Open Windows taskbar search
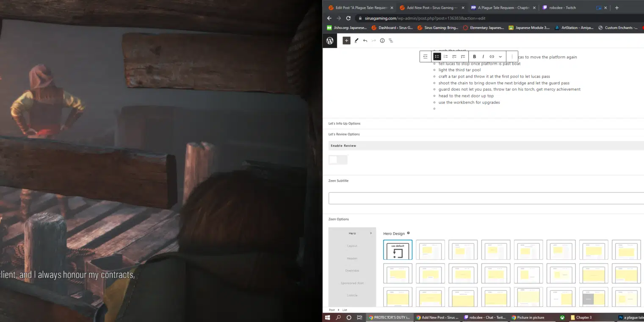 338,317
